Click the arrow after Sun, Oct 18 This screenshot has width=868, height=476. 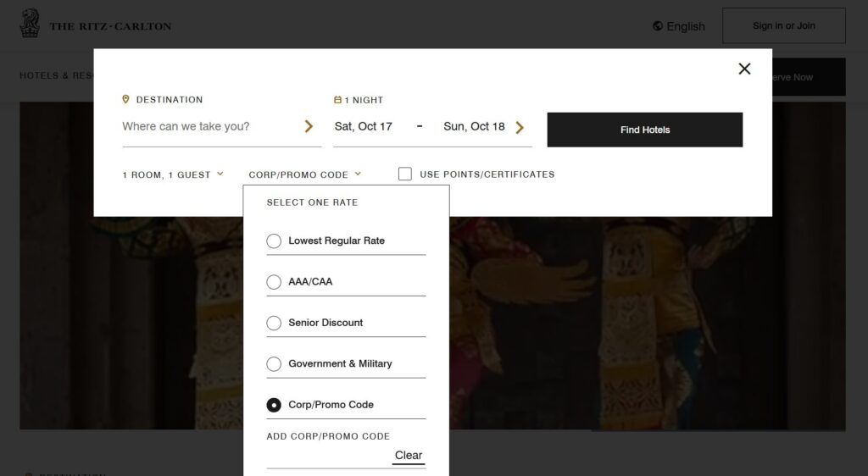point(520,128)
